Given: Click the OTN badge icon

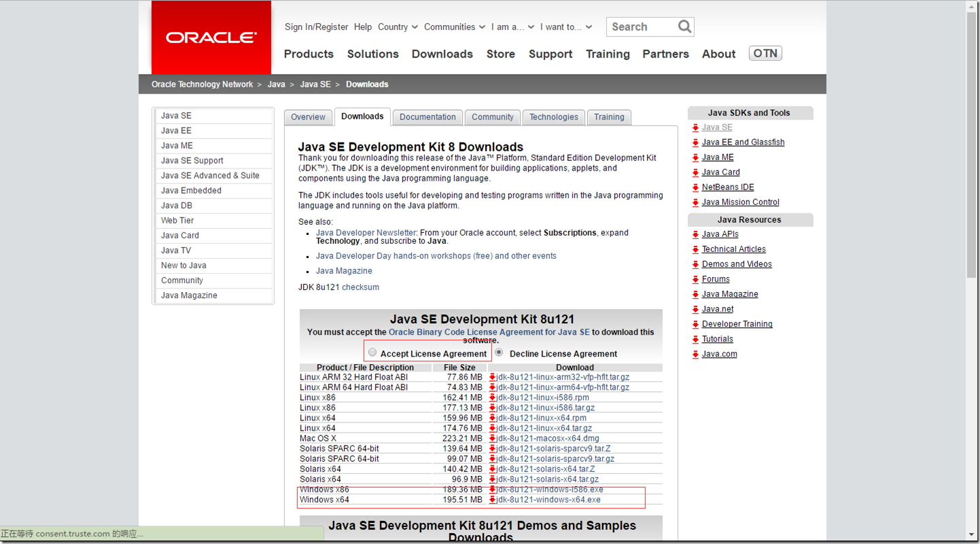Looking at the screenshot, I should (765, 53).
